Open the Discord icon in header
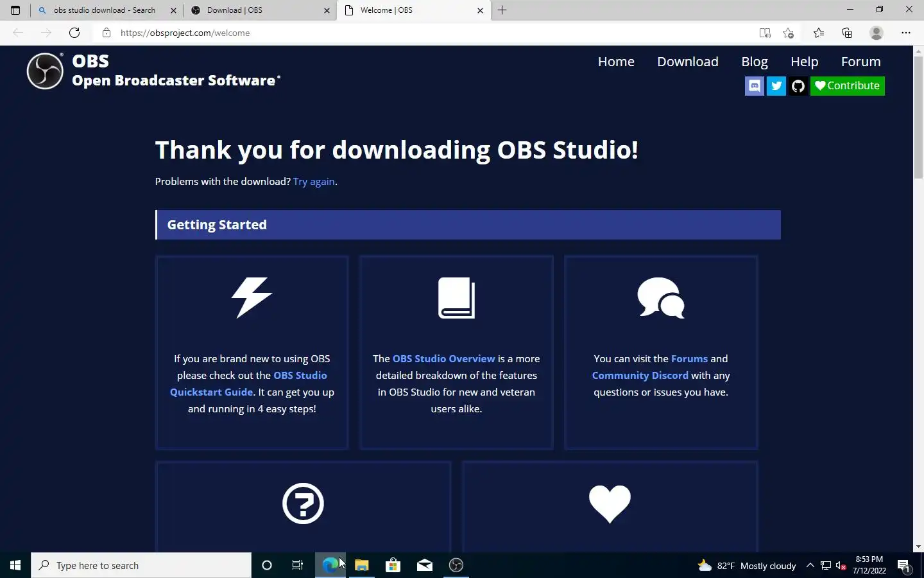This screenshot has height=578, width=924. pyautogui.click(x=755, y=86)
